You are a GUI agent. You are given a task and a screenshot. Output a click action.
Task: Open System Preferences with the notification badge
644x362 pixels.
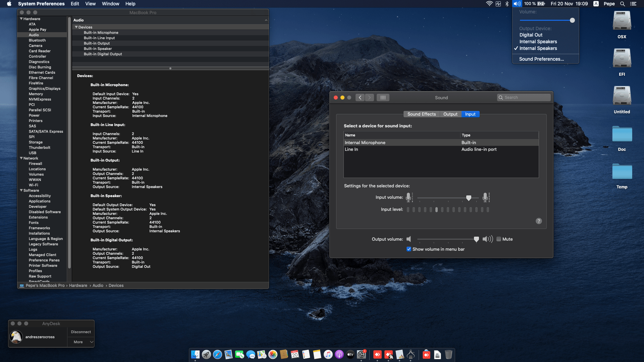[x=362, y=355]
